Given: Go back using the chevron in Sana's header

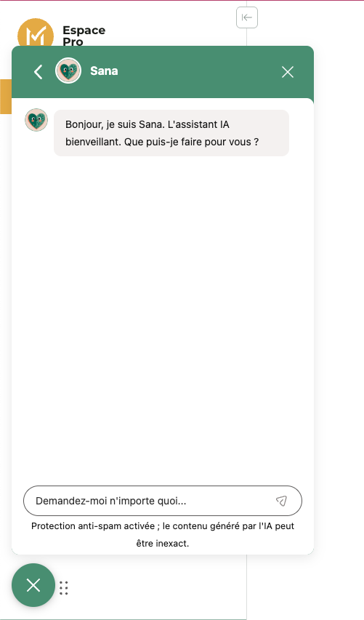Looking at the screenshot, I should pyautogui.click(x=39, y=72).
